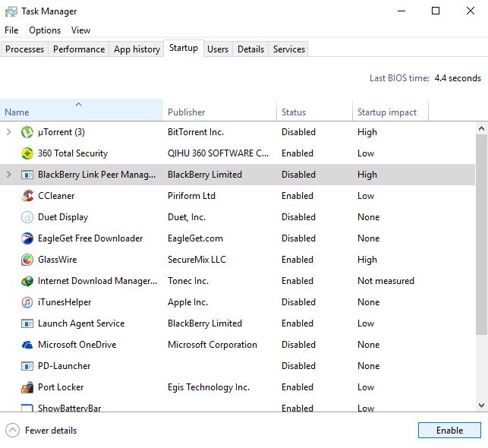Image resolution: width=488 pixels, height=448 pixels.
Task: Open the File menu
Action: click(11, 30)
